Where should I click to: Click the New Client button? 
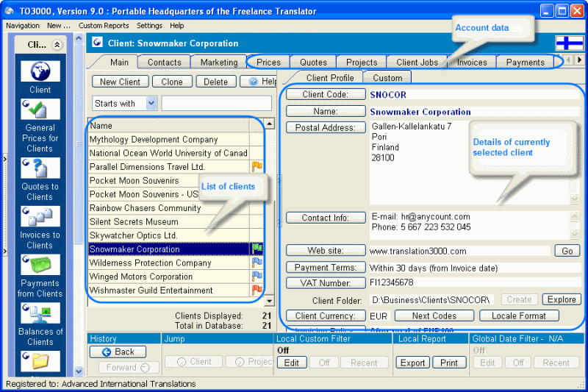120,82
